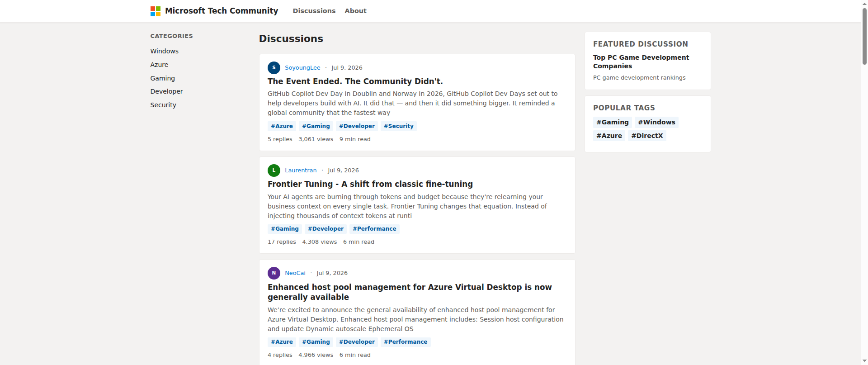
Task: Click the Frontier Tuning post excerpt text
Action: [407, 206]
